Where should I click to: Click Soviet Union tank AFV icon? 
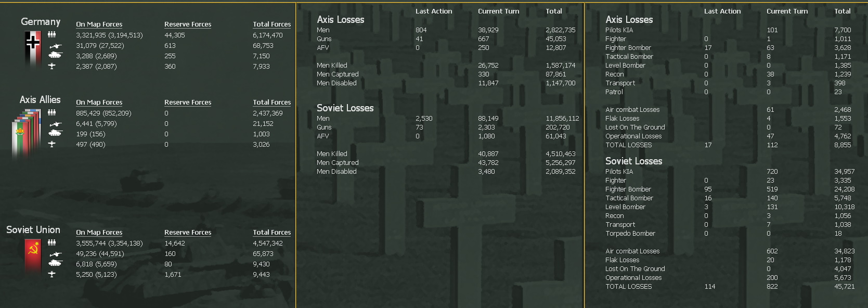[55, 263]
